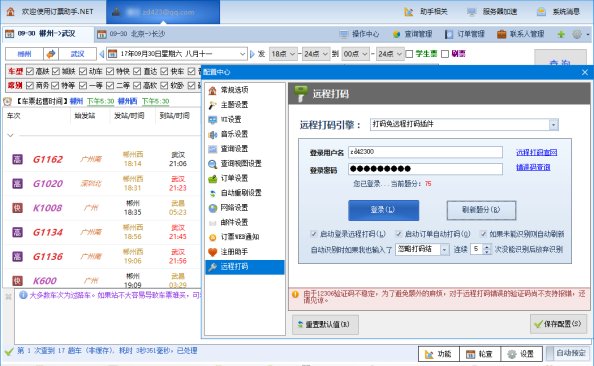This screenshot has height=366, width=594.
Task: Click the 音乐设置 speaker icon
Action: (x=213, y=135)
